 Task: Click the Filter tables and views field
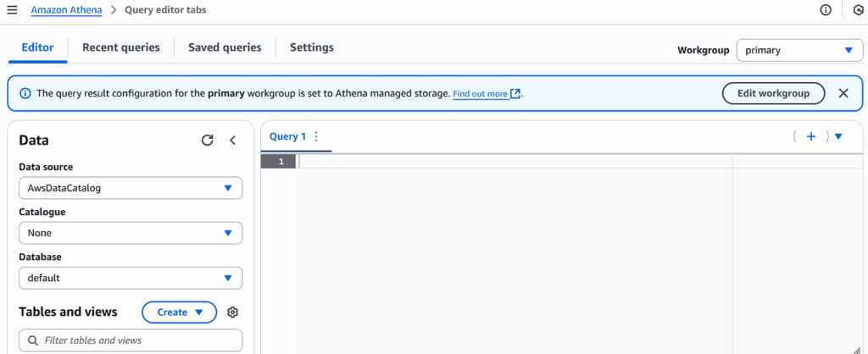[x=131, y=340]
